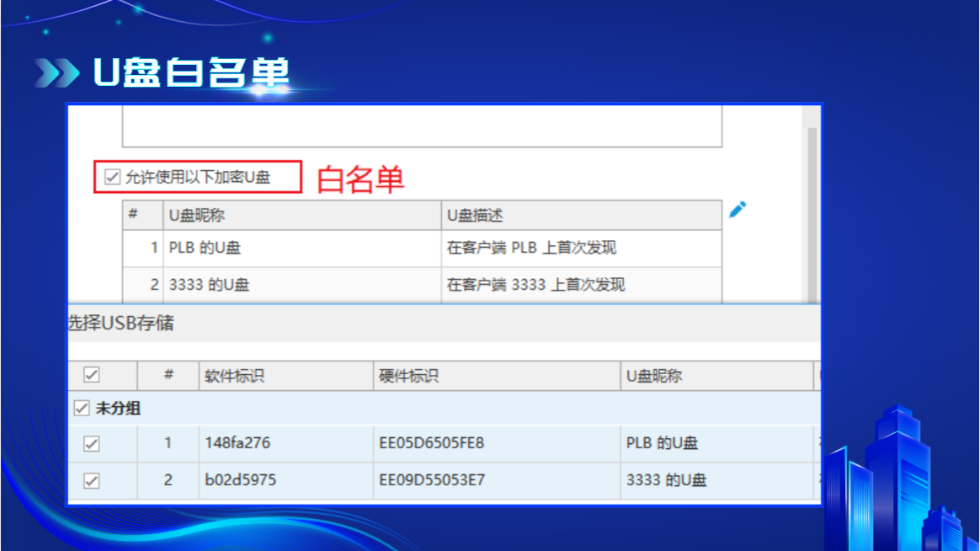Toggle select-all checkbox in USB table header

point(91,375)
